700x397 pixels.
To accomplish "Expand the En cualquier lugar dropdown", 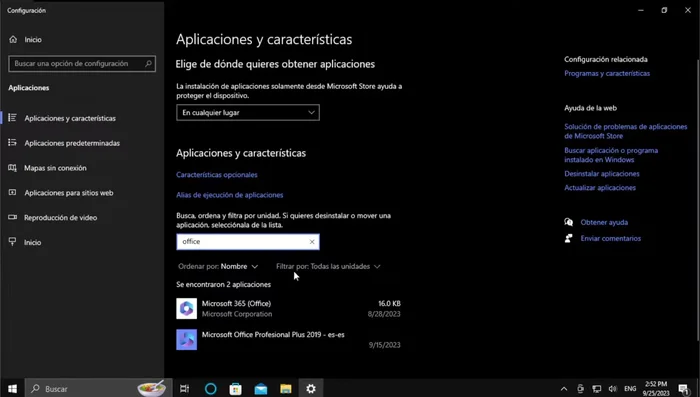I will [x=248, y=113].
